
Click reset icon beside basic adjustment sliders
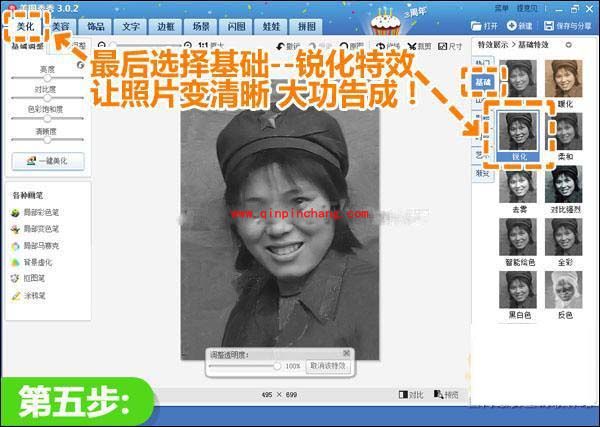click(80, 65)
